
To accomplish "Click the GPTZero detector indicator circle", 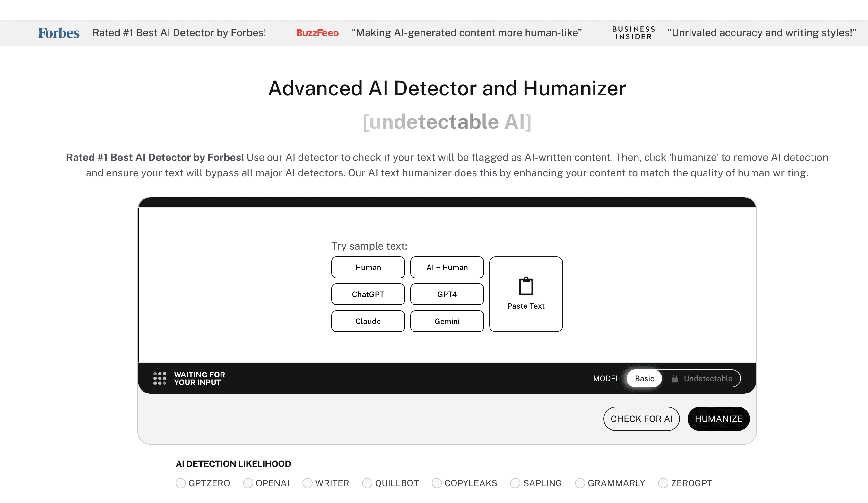I will coord(180,483).
